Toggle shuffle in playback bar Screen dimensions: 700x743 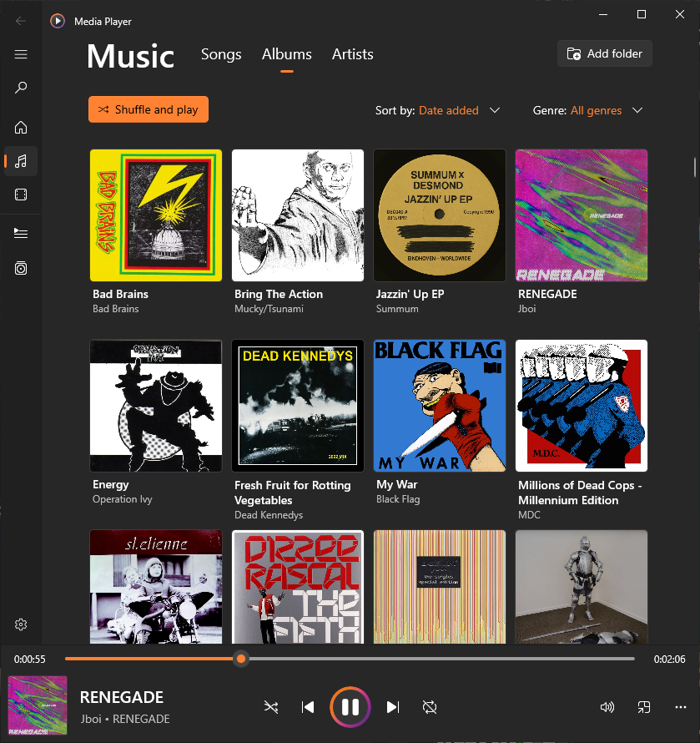pos(271,707)
